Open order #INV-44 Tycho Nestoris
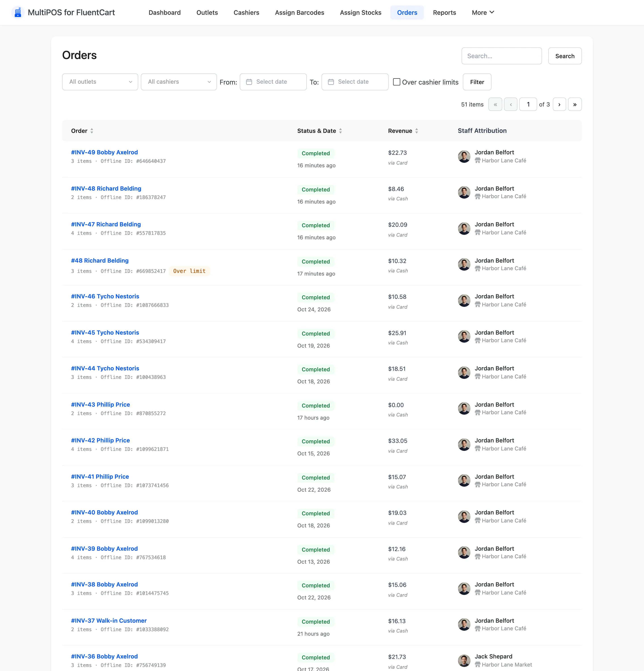Image resolution: width=644 pixels, height=671 pixels. pyautogui.click(x=105, y=368)
